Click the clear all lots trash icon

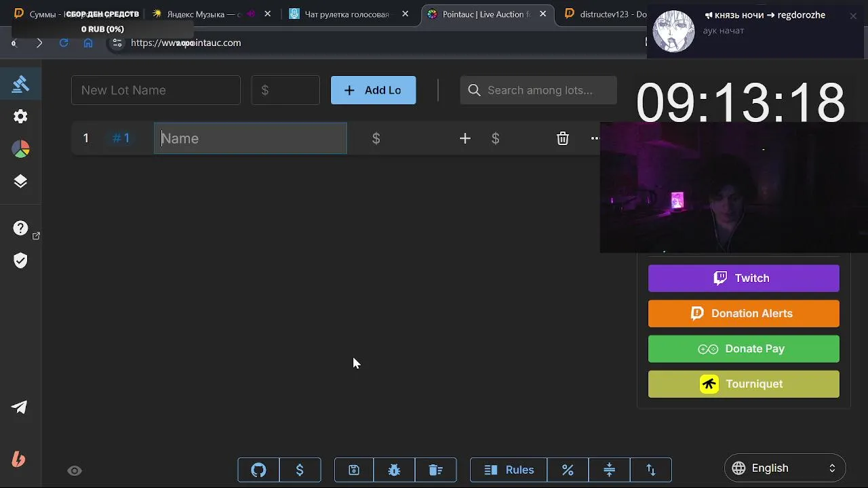point(435,470)
